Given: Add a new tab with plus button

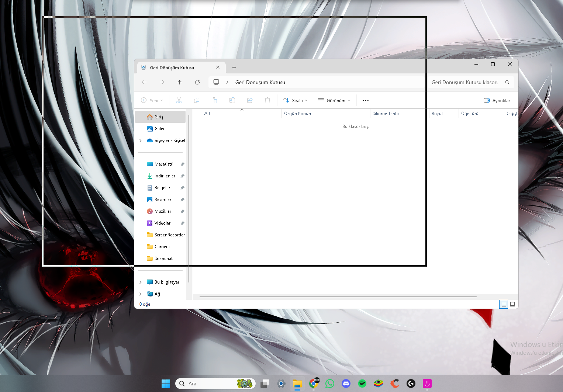Looking at the screenshot, I should point(234,68).
